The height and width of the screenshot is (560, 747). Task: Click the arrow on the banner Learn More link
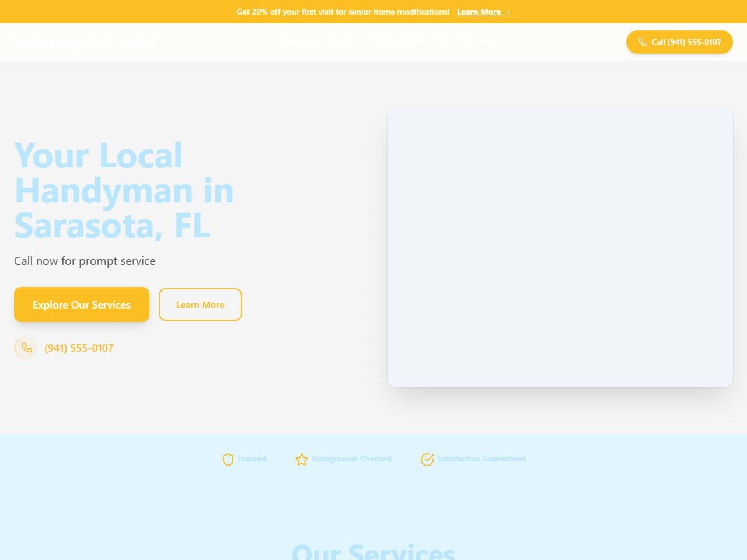point(507,12)
